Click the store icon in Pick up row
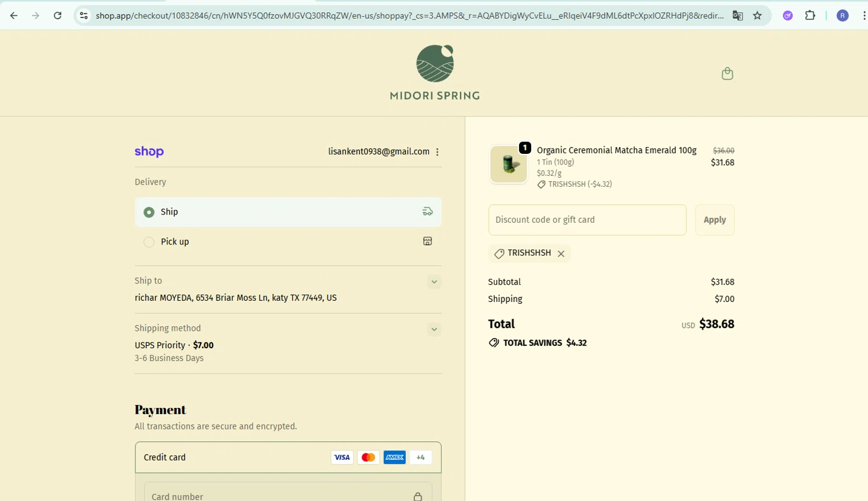Image resolution: width=868 pixels, height=501 pixels. 428,241
